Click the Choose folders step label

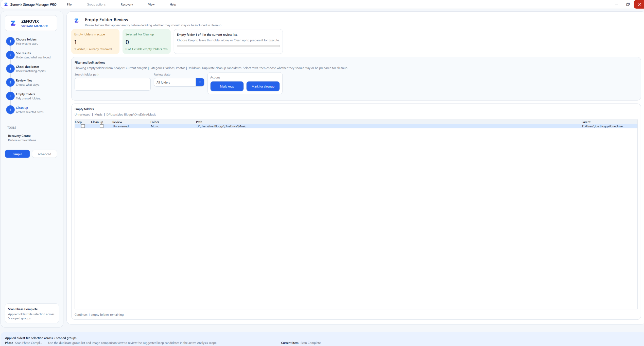tap(26, 39)
